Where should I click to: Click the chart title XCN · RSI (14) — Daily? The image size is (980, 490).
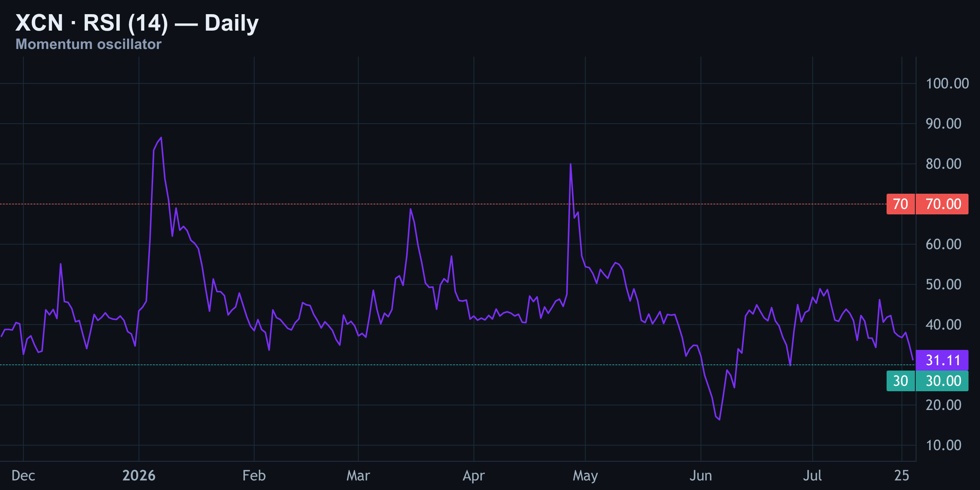click(x=137, y=23)
